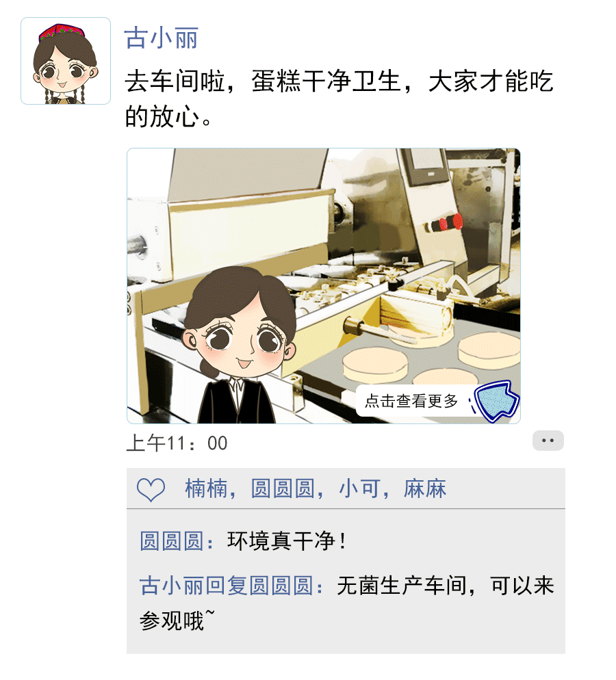Screen dimensions: 616x680
Task: Reply to comment 环境真干净！
Action: (x=287, y=541)
